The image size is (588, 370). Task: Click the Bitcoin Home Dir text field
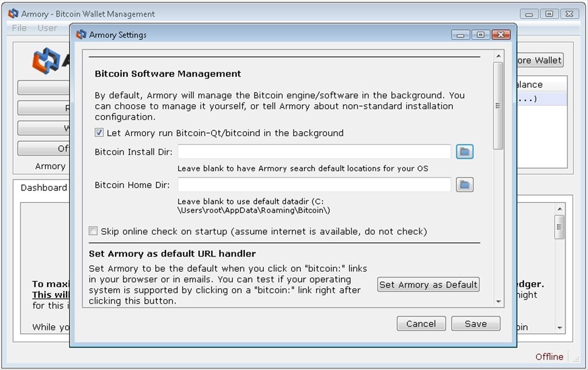click(x=314, y=185)
